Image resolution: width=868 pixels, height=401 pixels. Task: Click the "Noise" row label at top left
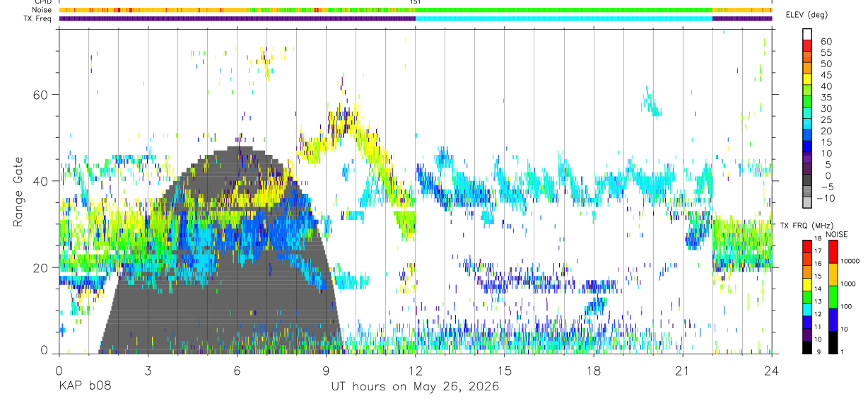[x=42, y=10]
